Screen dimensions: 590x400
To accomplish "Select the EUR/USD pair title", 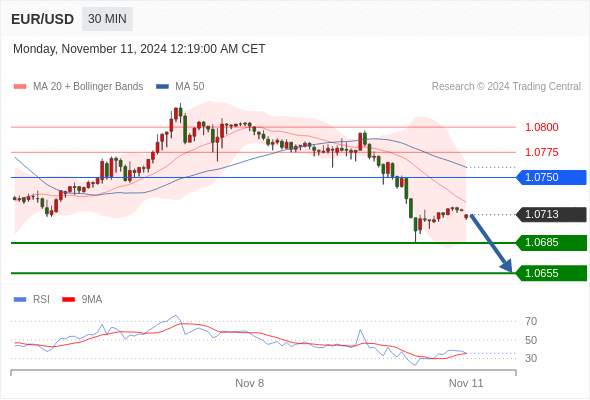I will tap(43, 19).
